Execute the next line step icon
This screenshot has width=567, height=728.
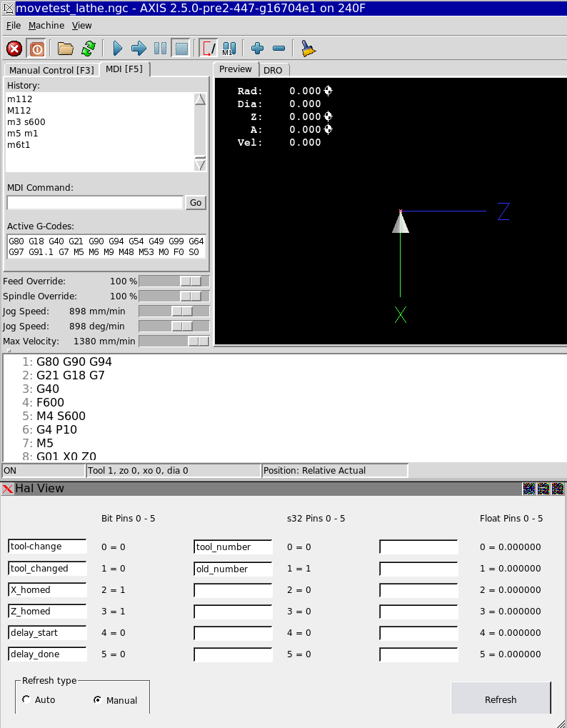tap(139, 49)
